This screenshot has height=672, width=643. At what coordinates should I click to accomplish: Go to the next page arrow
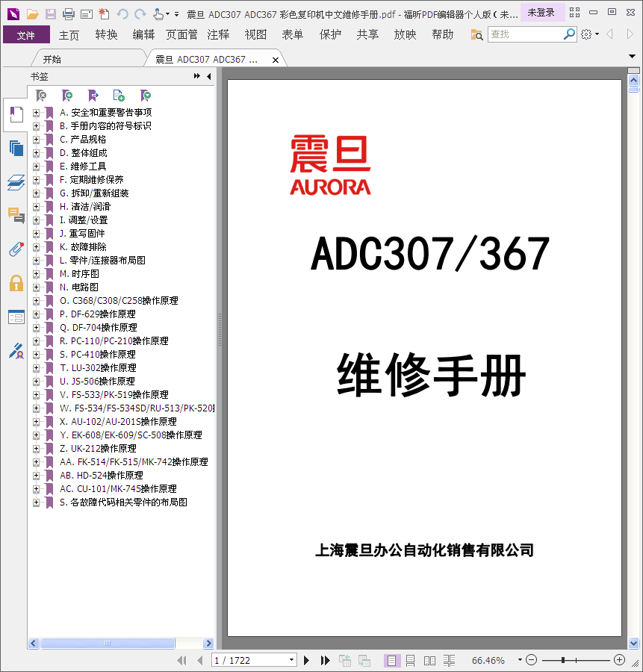point(306,661)
